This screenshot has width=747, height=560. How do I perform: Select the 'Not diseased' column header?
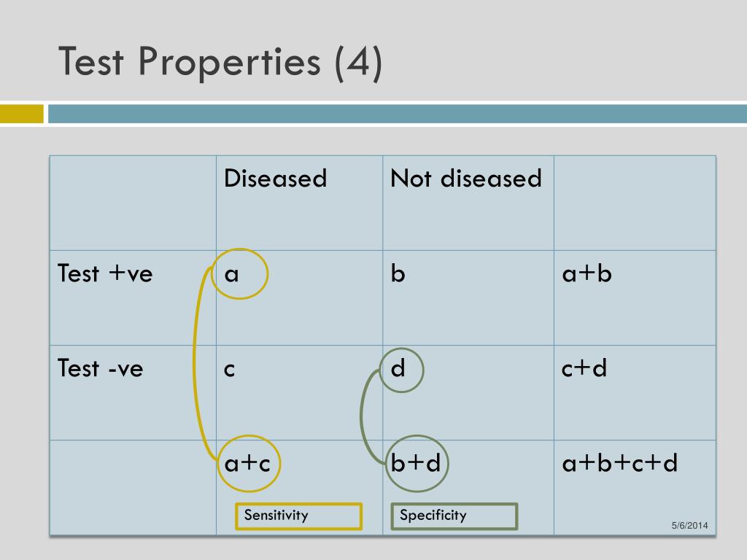pyautogui.click(x=466, y=179)
